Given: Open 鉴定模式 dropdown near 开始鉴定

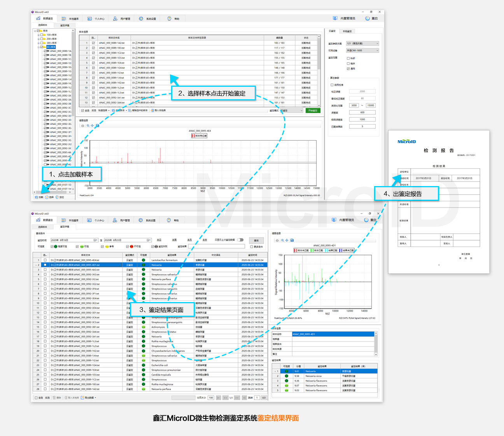Looking at the screenshot, I should pyautogui.click(x=291, y=111).
